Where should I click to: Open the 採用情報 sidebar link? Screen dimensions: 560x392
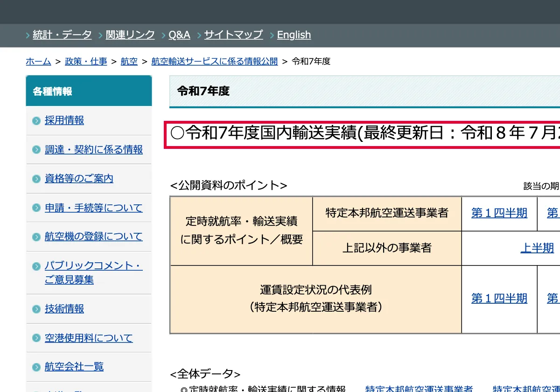point(64,120)
